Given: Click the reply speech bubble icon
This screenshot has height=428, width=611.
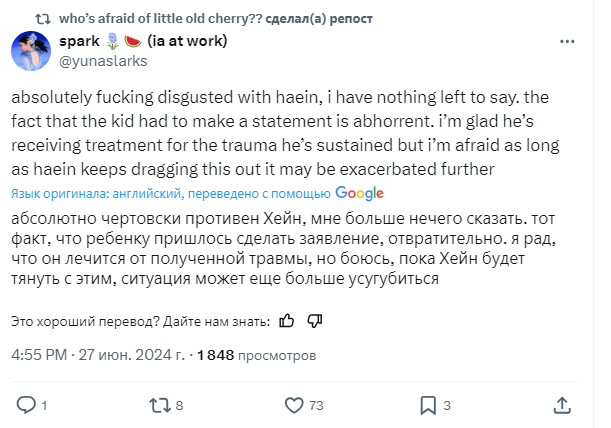Looking at the screenshot, I should (26, 405).
